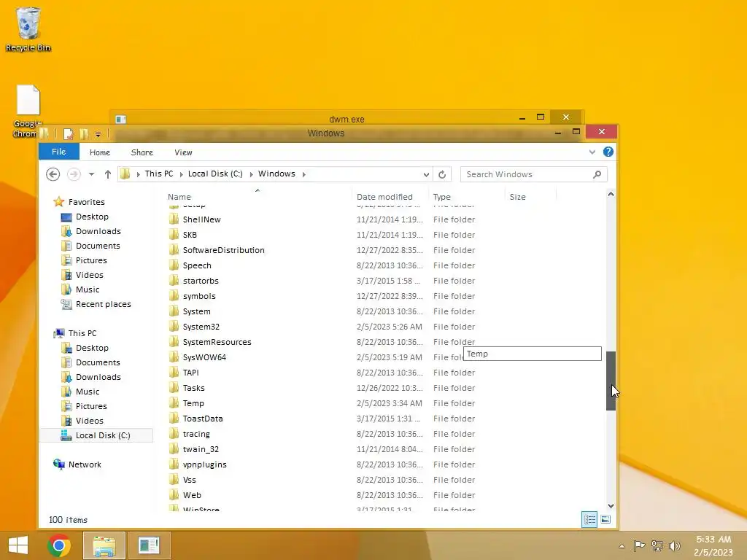Viewport: 747px width, 560px height.
Task: Expand the ribbon with chevron
Action: click(592, 152)
